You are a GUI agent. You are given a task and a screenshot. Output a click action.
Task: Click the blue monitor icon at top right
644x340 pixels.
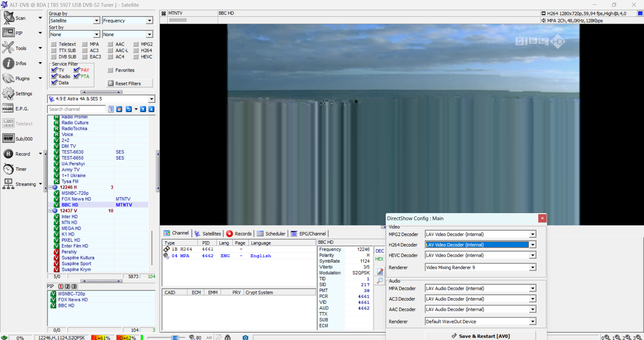(x=640, y=13)
